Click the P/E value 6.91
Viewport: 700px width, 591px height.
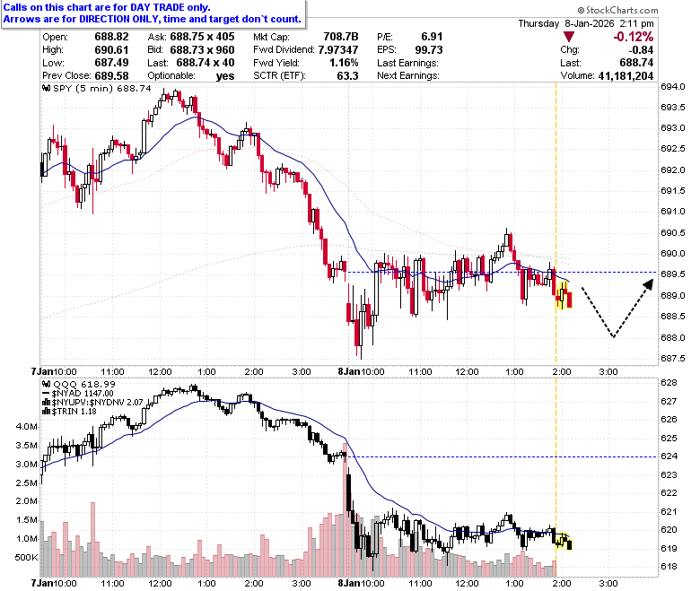(432, 37)
